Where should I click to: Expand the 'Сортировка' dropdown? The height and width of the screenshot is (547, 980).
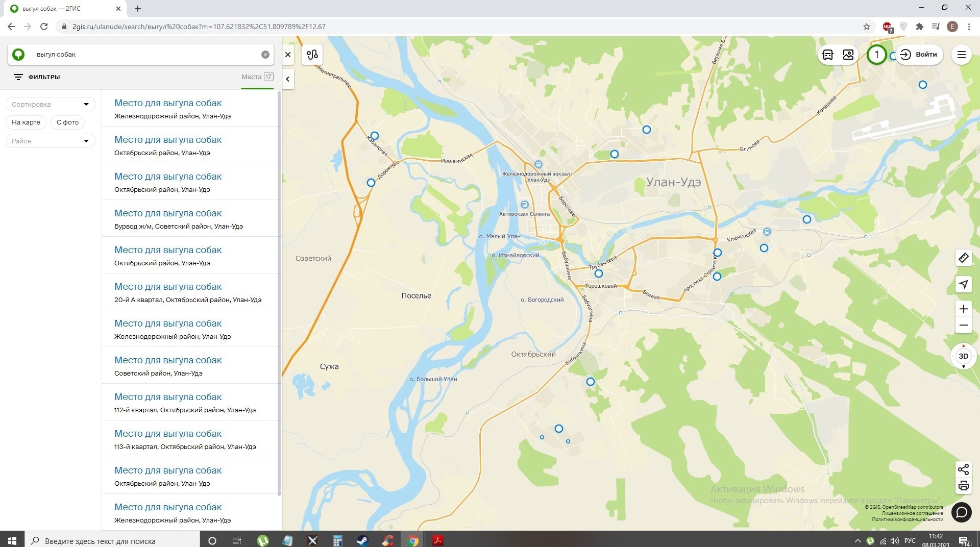50,104
